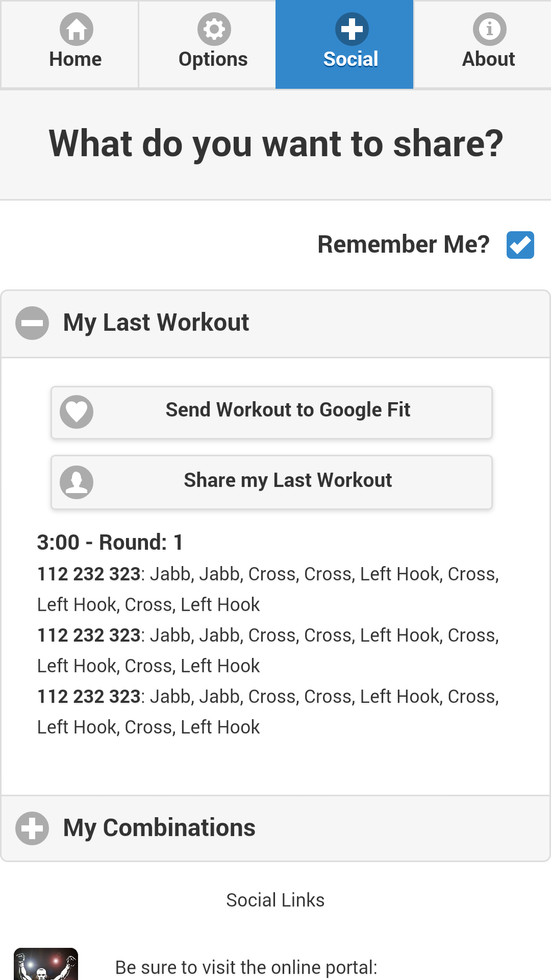Select the 3:00 - Round: 1 heading

tap(110, 543)
